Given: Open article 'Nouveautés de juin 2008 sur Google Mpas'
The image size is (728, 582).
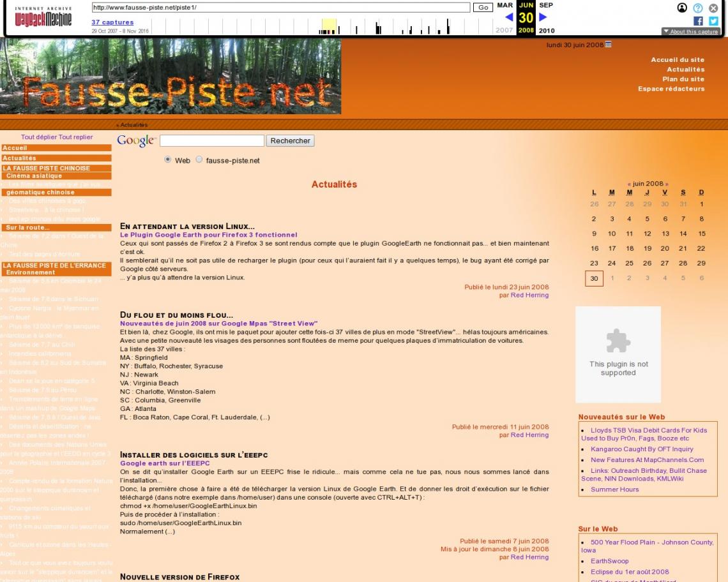Looking at the screenshot, I should (218, 324).
